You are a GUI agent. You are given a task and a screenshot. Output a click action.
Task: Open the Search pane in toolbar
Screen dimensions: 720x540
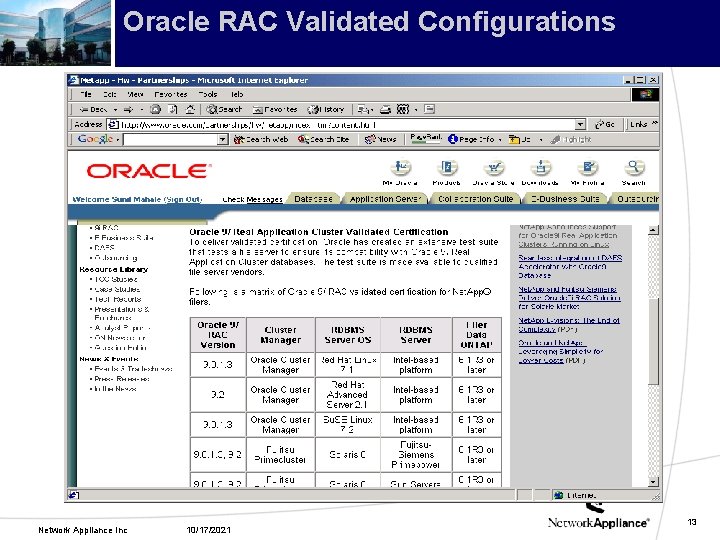(x=224, y=109)
